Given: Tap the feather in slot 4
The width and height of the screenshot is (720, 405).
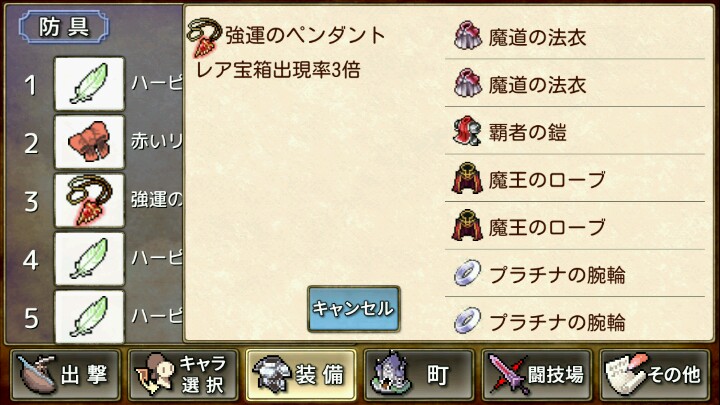Looking at the screenshot, I should (x=89, y=259).
